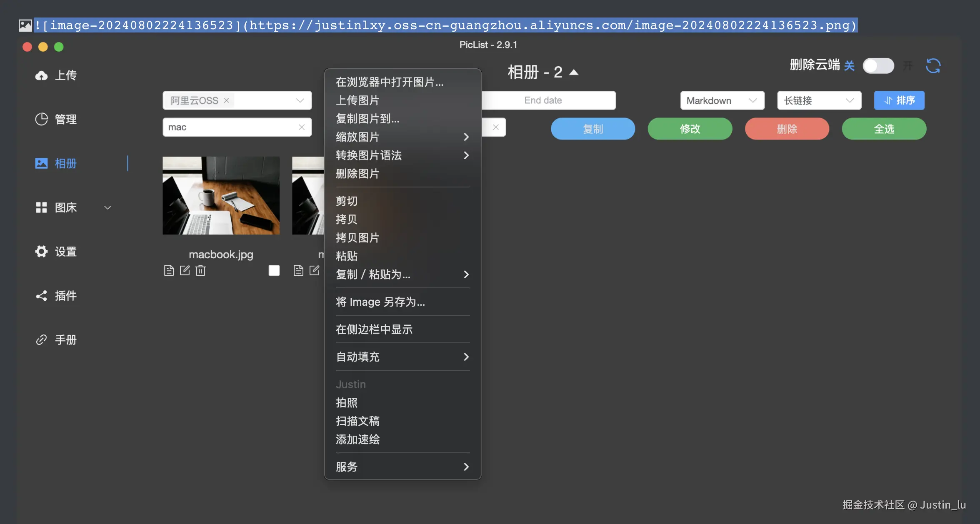Image resolution: width=980 pixels, height=524 pixels.
Task: Click the Settings gear icon
Action: pyautogui.click(x=41, y=252)
